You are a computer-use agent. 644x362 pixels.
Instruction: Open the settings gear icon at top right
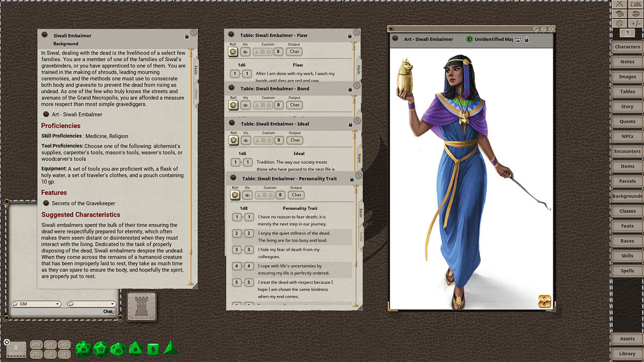point(619,23)
